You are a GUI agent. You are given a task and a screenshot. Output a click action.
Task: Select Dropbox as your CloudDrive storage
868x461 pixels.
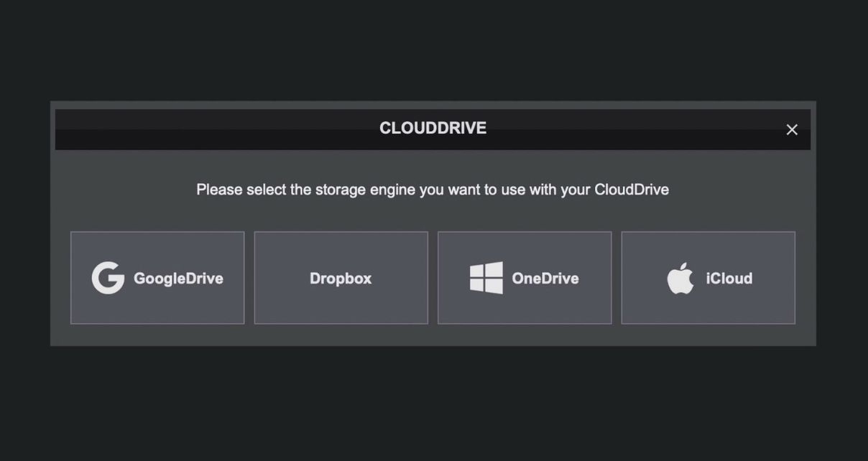[341, 277]
